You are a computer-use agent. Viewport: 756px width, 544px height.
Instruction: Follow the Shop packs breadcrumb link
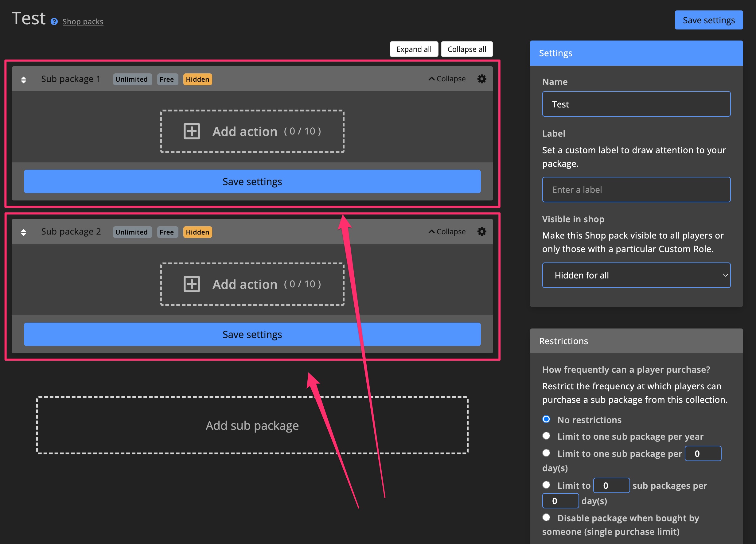click(83, 22)
